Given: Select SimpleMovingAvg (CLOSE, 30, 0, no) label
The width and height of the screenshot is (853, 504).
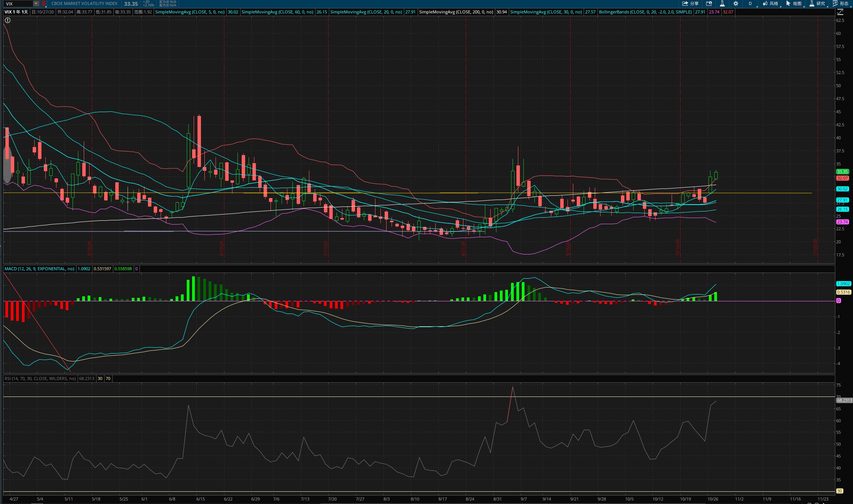Looking at the screenshot, I should coord(546,12).
